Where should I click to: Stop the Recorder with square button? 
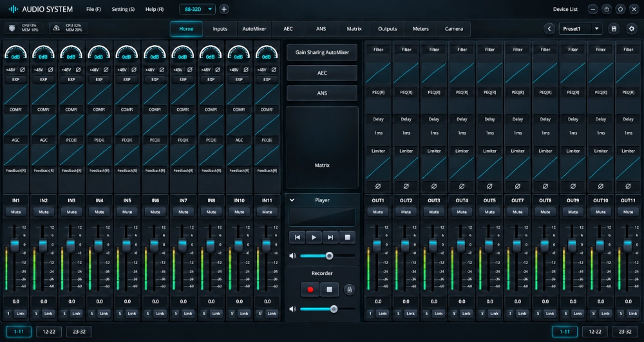tap(329, 289)
